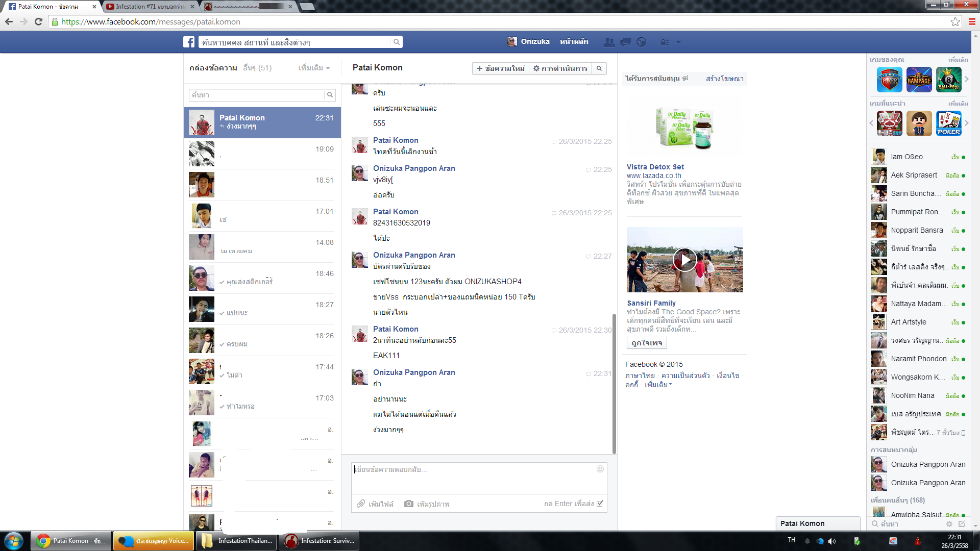The width and height of the screenshot is (980, 551).
Task: Play the Sansiri Family video
Action: 684,260
